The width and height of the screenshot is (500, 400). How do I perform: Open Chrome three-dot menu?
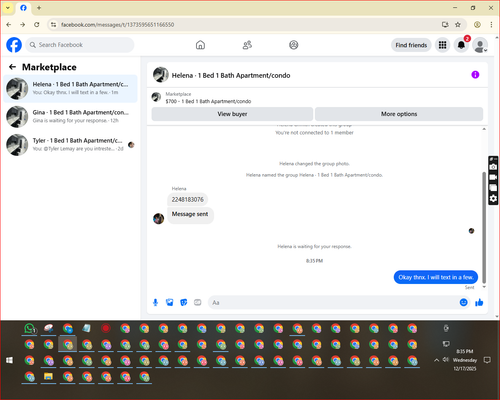point(491,25)
